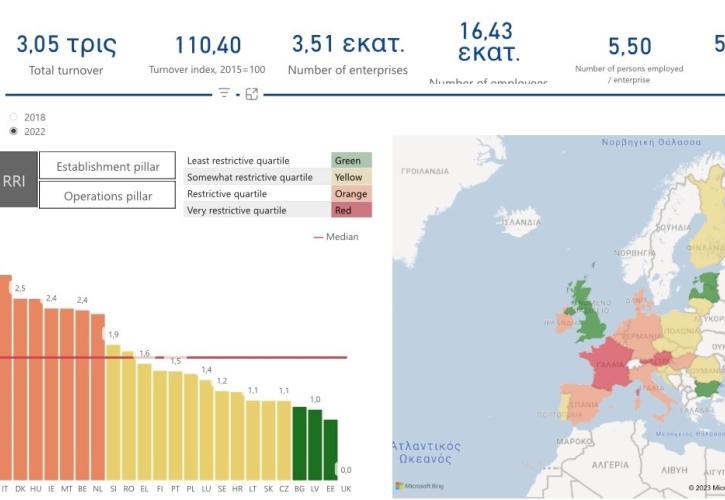Select the PL bar in the chart
The width and height of the screenshot is (725, 500).
(191, 427)
